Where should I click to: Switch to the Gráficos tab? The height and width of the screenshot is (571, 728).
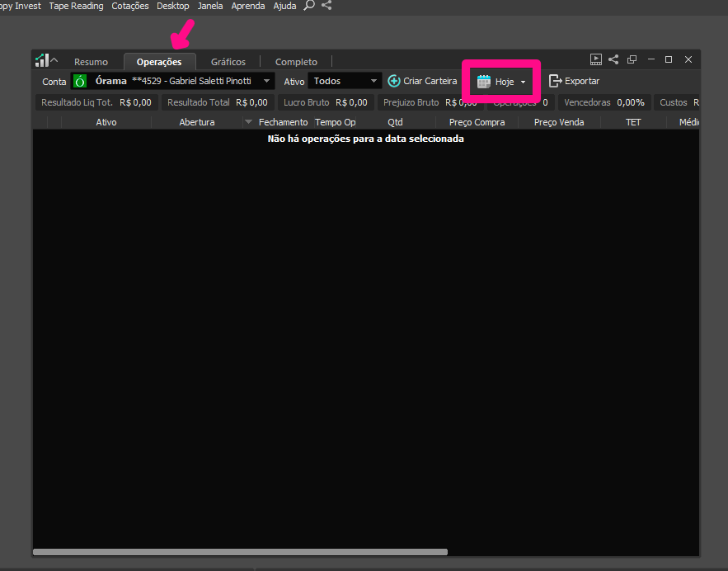(x=228, y=62)
